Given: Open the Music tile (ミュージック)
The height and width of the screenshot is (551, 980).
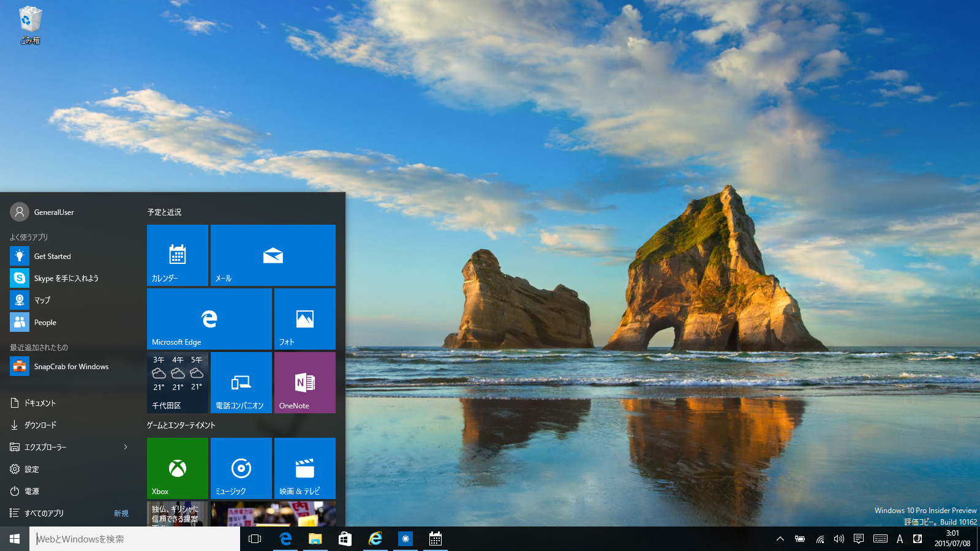Looking at the screenshot, I should [241, 468].
